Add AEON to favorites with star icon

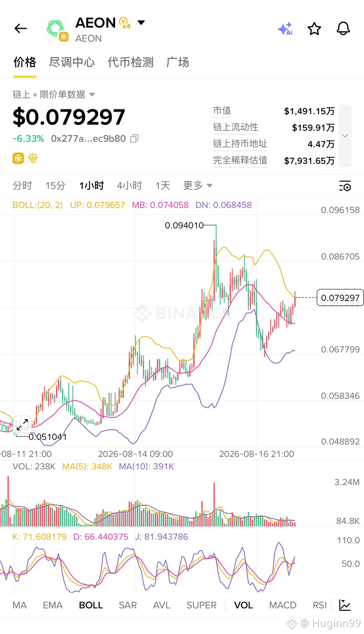coord(314,29)
